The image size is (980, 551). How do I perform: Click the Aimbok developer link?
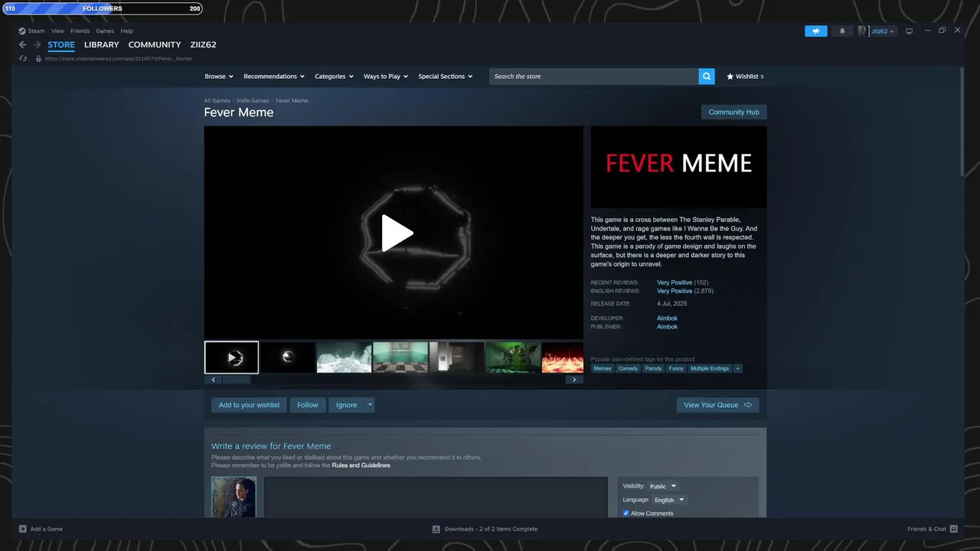click(667, 318)
